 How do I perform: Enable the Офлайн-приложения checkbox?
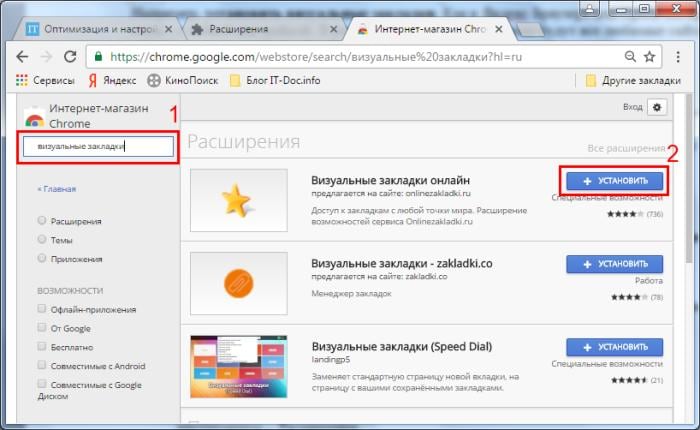coord(41,309)
